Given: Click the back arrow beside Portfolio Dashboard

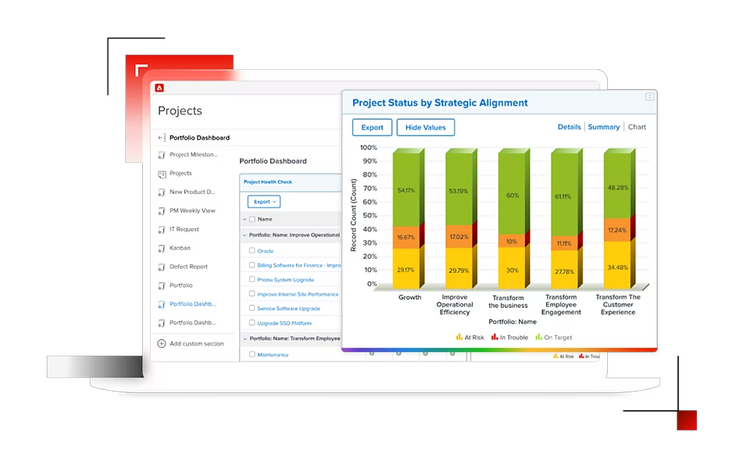Looking at the screenshot, I should [x=160, y=137].
